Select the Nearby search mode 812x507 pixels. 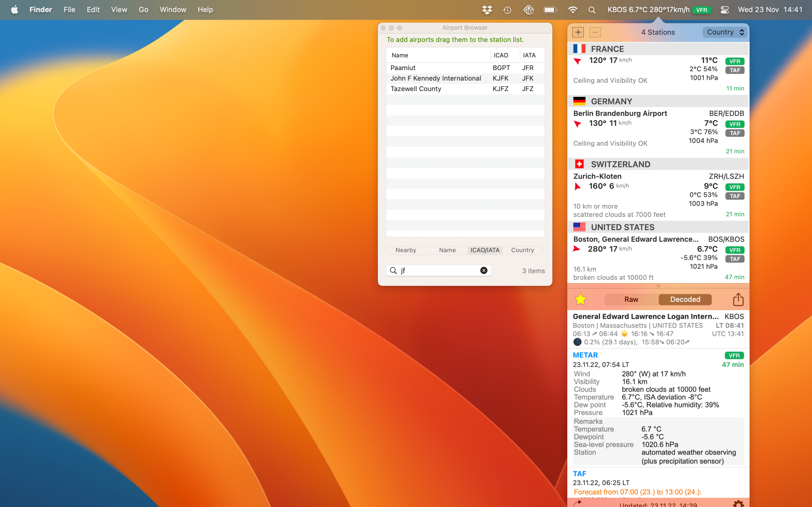coord(406,250)
